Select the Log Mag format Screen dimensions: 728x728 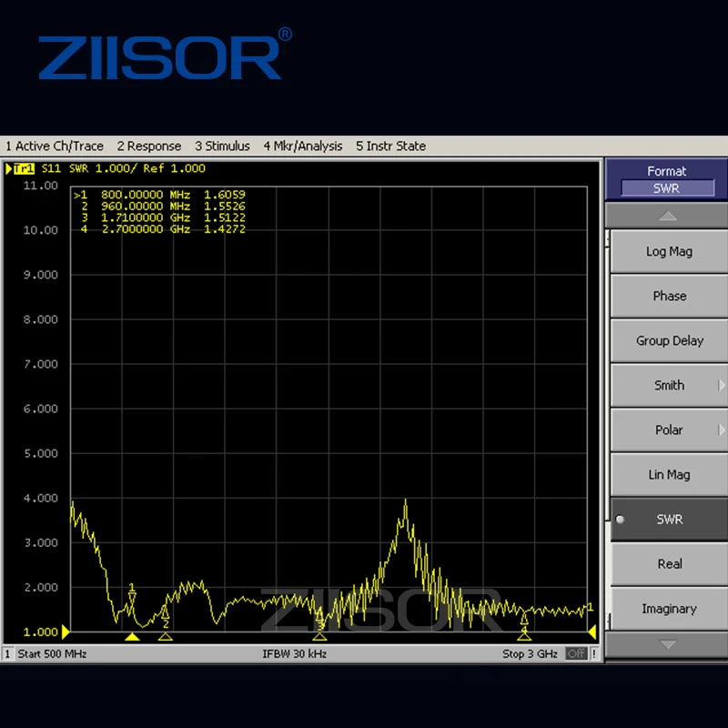669,251
